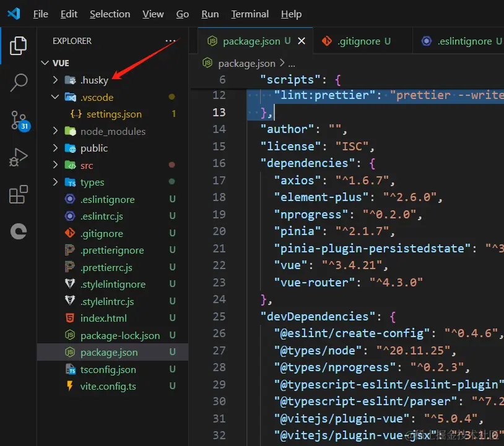The height and width of the screenshot is (446, 504).
Task: Click the breadcrumb ellipsis after package.json
Action: point(291,64)
